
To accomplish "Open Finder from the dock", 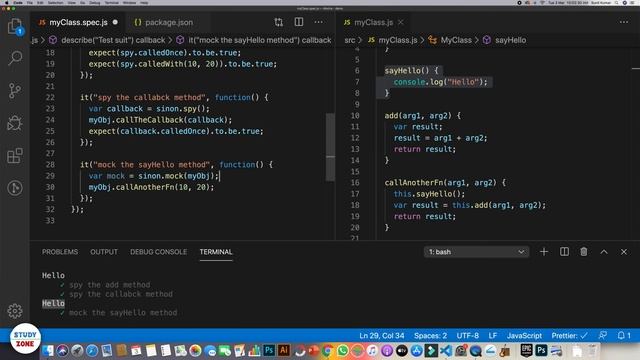I will [x=48, y=351].
